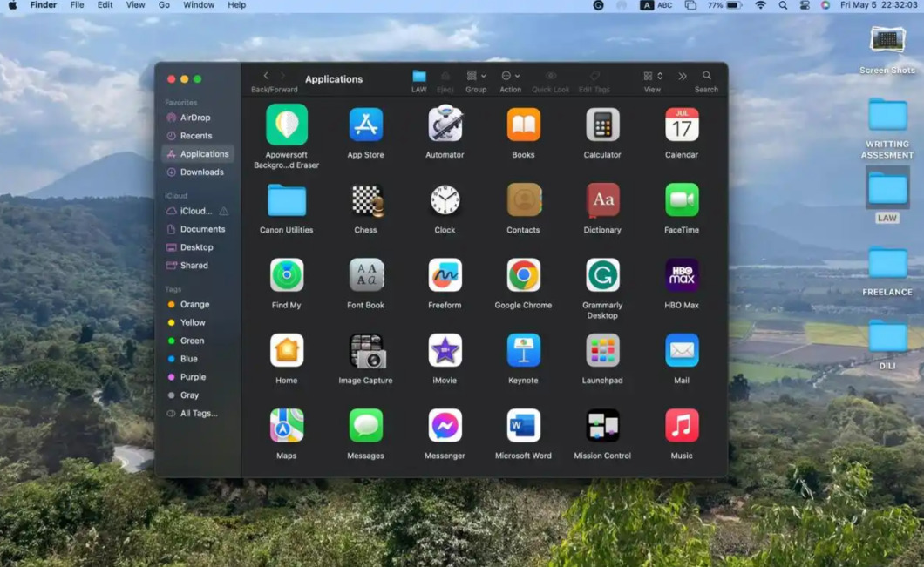This screenshot has width=924, height=567.
Task: Open Recents in the sidebar
Action: click(197, 136)
